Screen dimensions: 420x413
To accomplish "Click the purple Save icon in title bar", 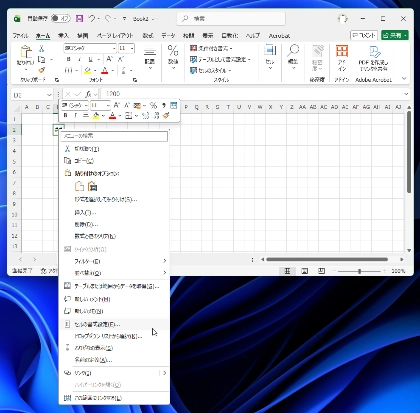I will 79,19.
